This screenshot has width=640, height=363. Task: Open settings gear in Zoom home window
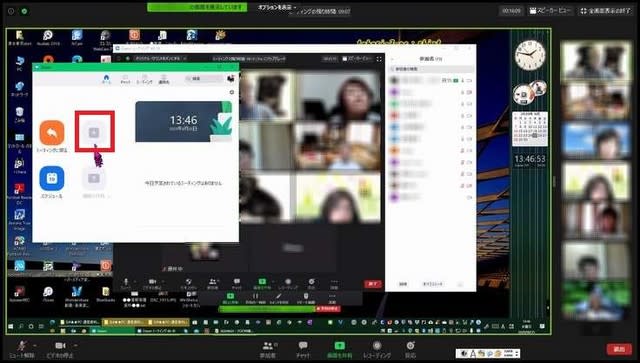point(232,92)
